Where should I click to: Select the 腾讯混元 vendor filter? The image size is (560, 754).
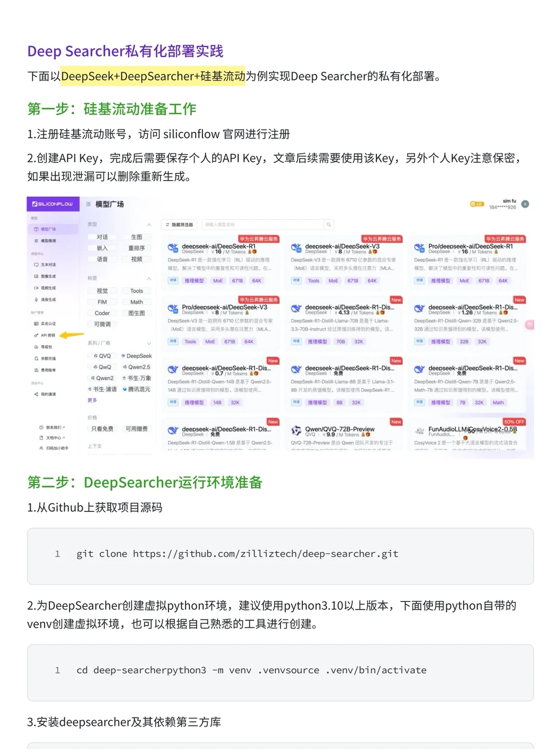(136, 389)
